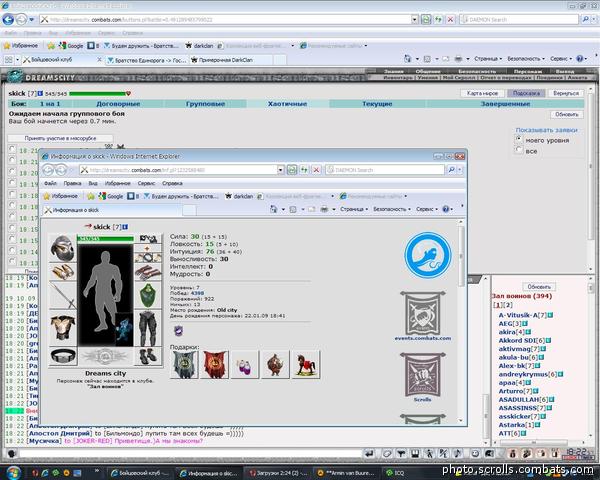Click the music note sound icon

[x=457, y=454]
